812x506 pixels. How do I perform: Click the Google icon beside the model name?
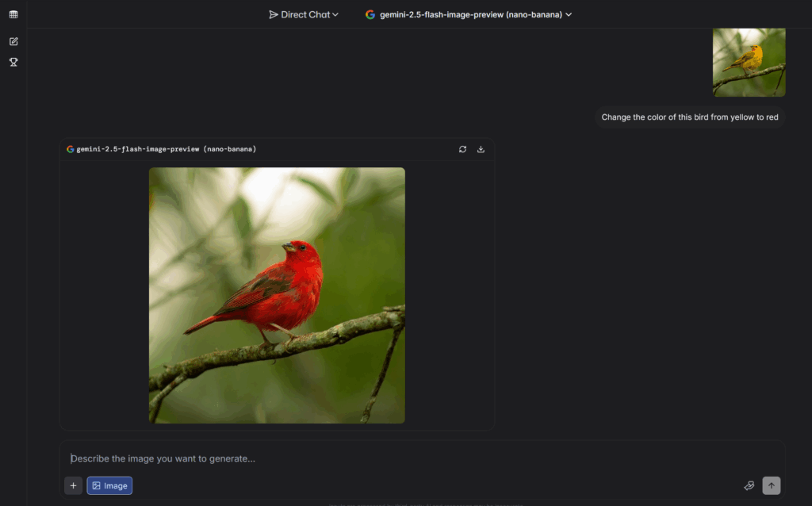click(x=369, y=13)
